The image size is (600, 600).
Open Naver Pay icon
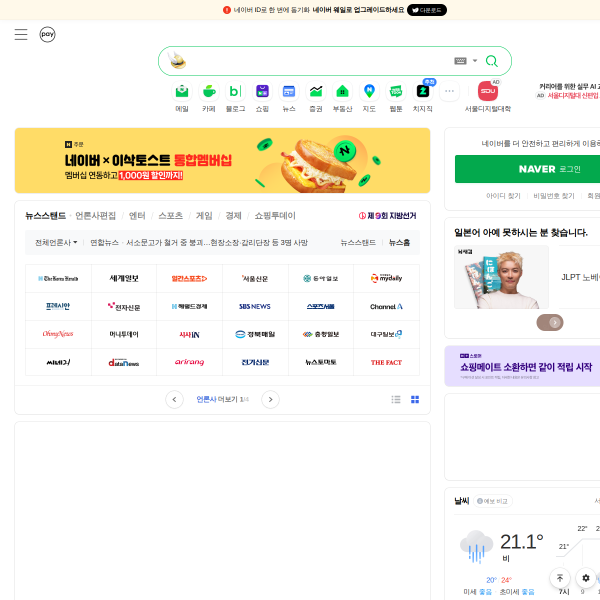pyautogui.click(x=47, y=34)
